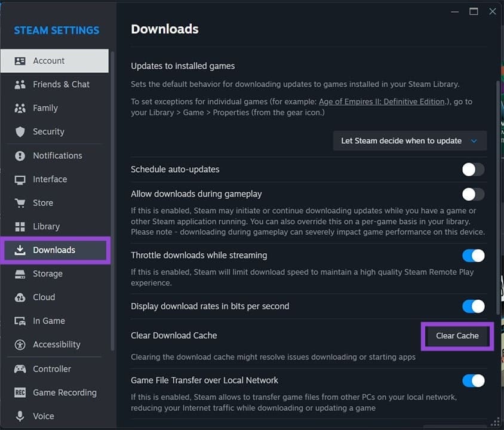Click the In Game overlay icon
This screenshot has height=430, width=504.
(20, 321)
